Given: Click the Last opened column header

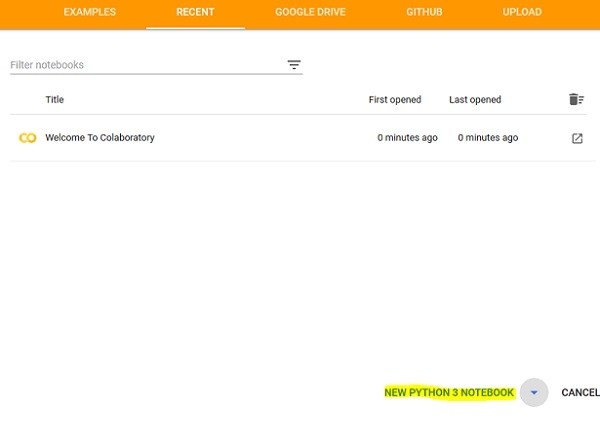Looking at the screenshot, I should tap(475, 100).
